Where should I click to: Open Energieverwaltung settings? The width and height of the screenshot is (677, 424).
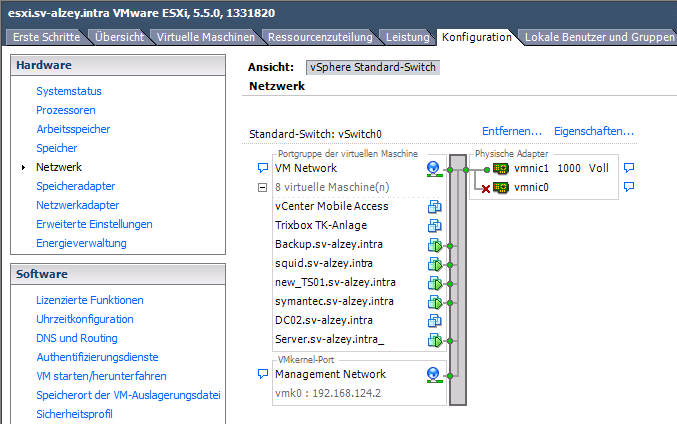(x=81, y=243)
